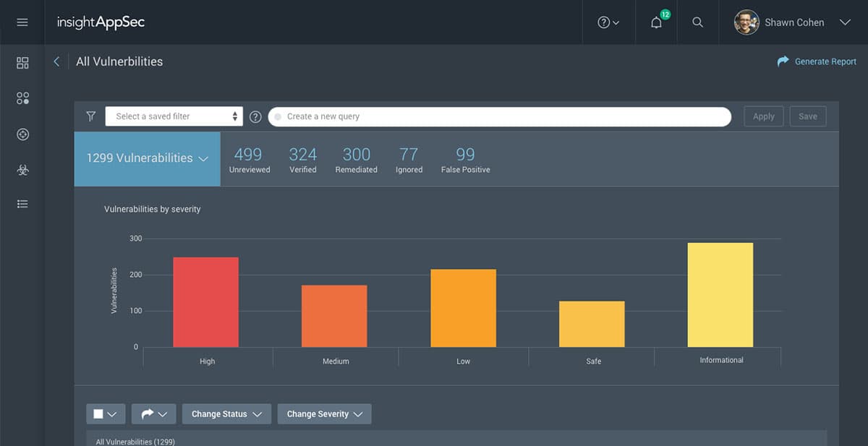Filter by Ignored vulnerabilities
The image size is (868, 446).
(409, 159)
